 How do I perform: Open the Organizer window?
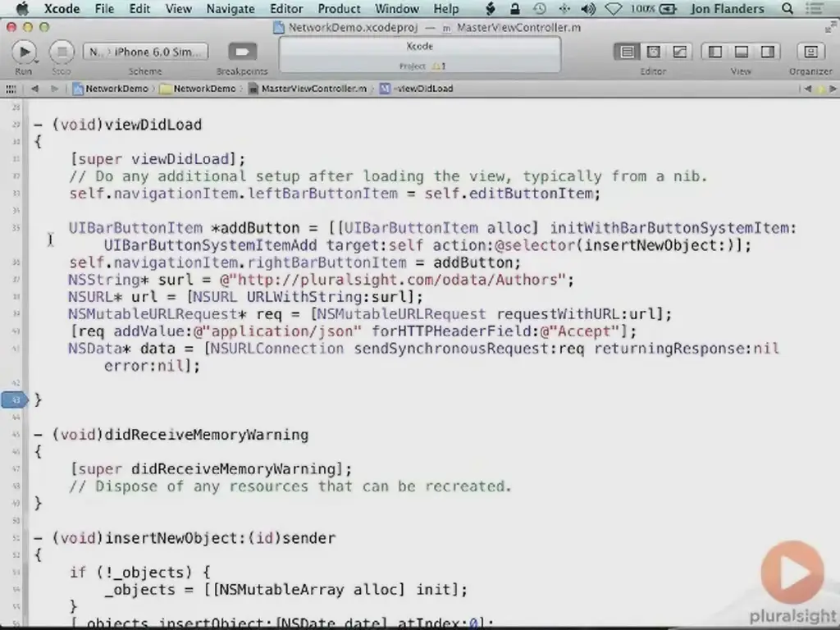click(x=810, y=52)
